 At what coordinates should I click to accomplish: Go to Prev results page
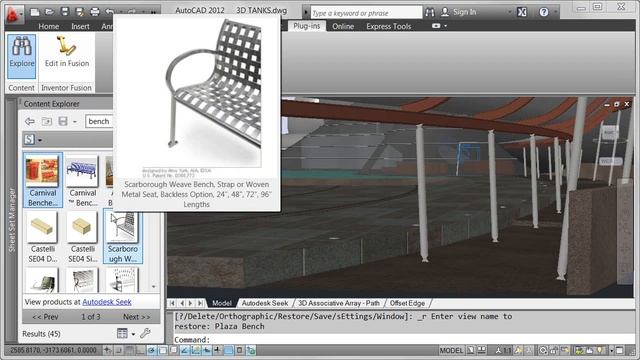coord(45,317)
